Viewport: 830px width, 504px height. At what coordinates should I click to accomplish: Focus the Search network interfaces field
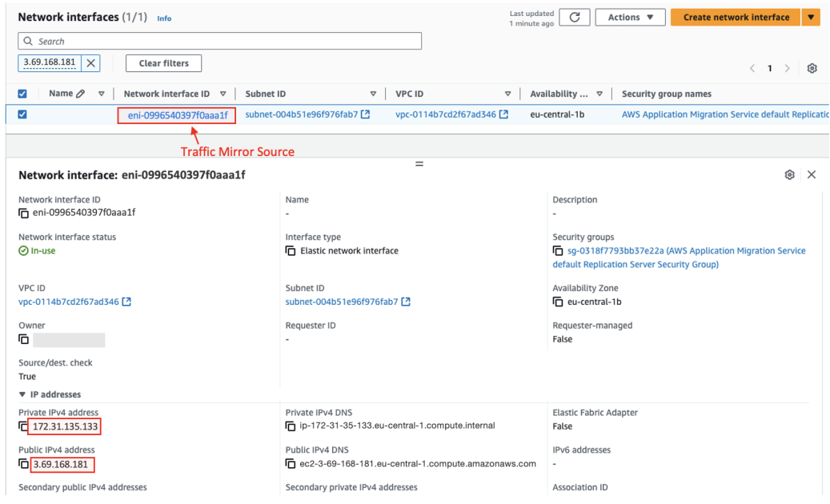click(x=219, y=41)
